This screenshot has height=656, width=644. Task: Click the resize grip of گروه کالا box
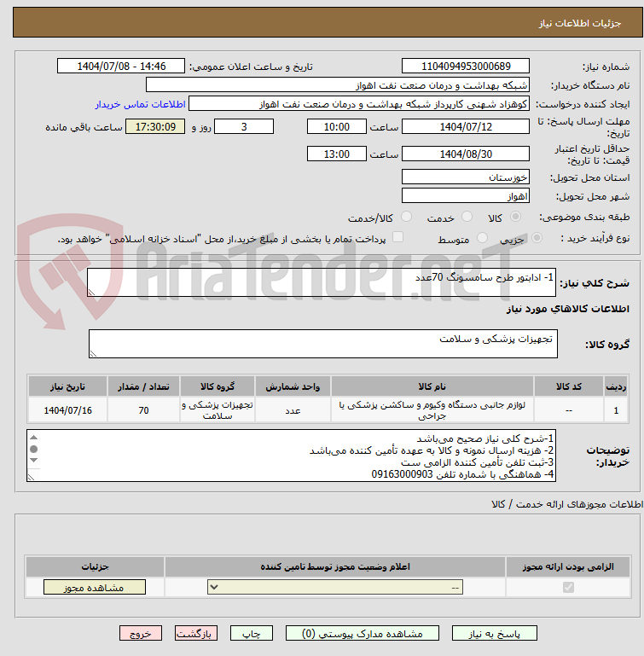pyautogui.click(x=93, y=353)
